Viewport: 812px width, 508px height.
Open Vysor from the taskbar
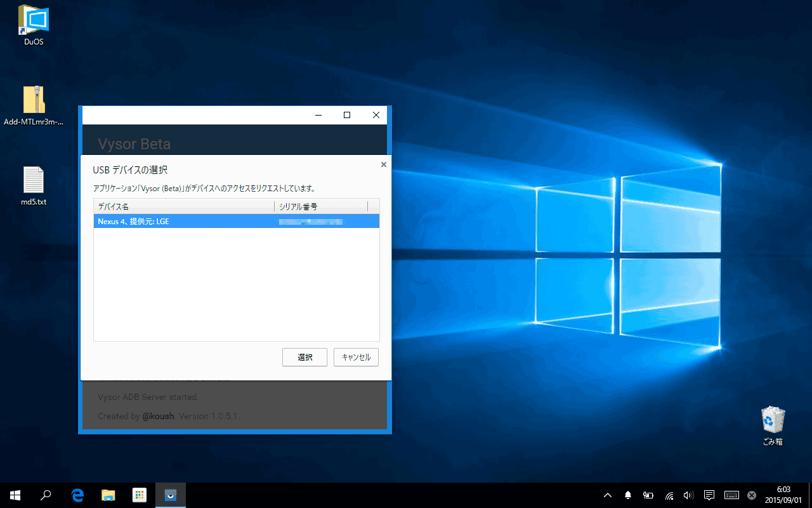[170, 495]
